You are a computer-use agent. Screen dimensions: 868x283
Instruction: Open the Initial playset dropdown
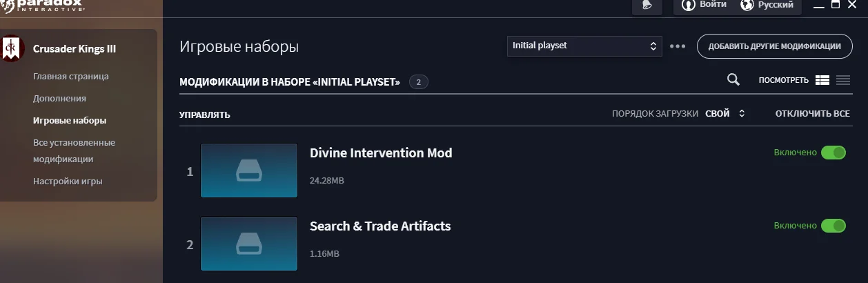click(584, 46)
